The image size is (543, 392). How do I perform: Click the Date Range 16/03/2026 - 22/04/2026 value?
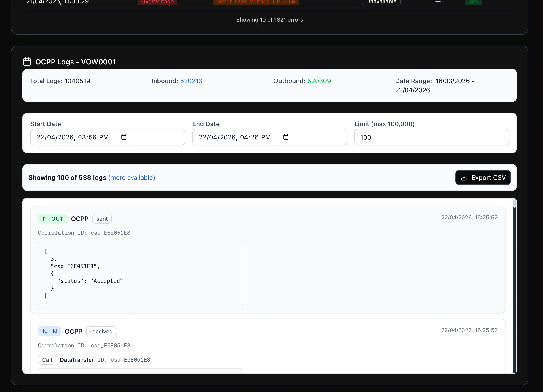[x=435, y=85]
